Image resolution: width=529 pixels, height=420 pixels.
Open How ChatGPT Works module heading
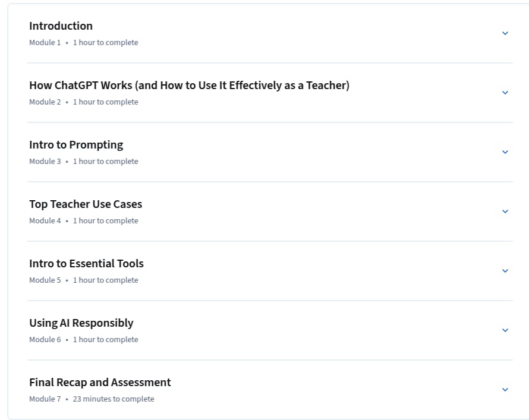pyautogui.click(x=189, y=86)
